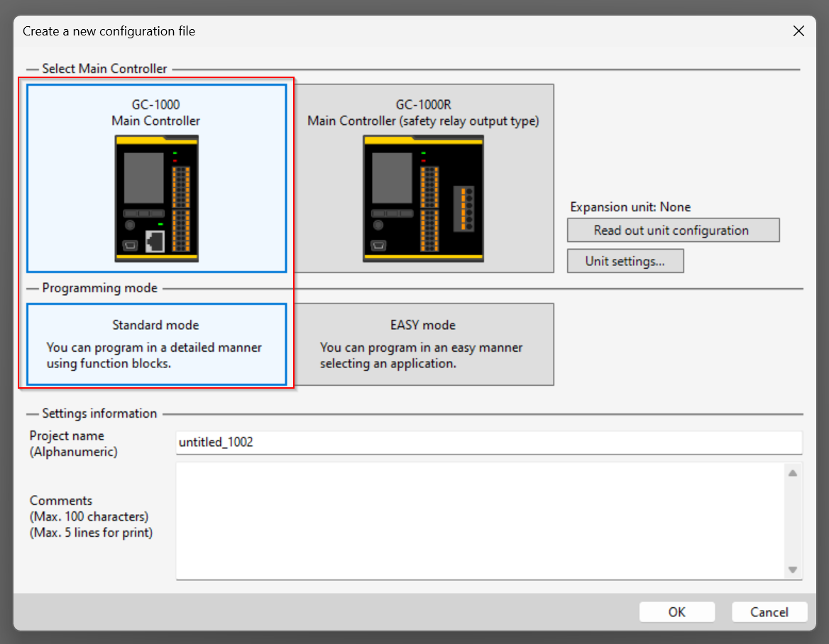Click the Comments scrollbar up arrow
Screen dimensions: 829x644
793,473
